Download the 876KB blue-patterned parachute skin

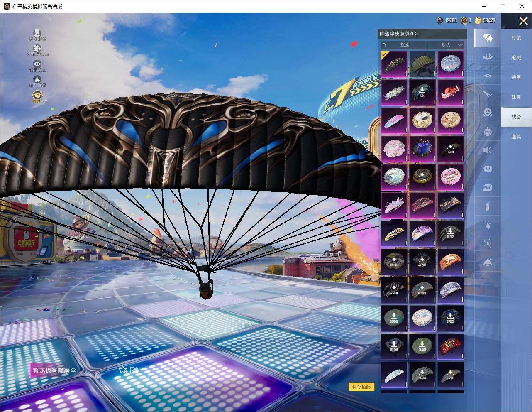point(451,318)
